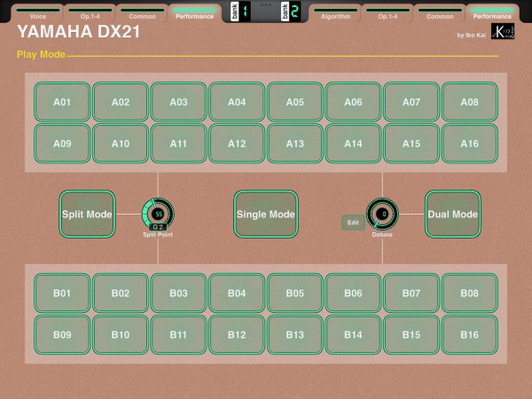The width and height of the screenshot is (532, 399).
Task: Tap voice pad B06
Action: pyautogui.click(x=353, y=293)
